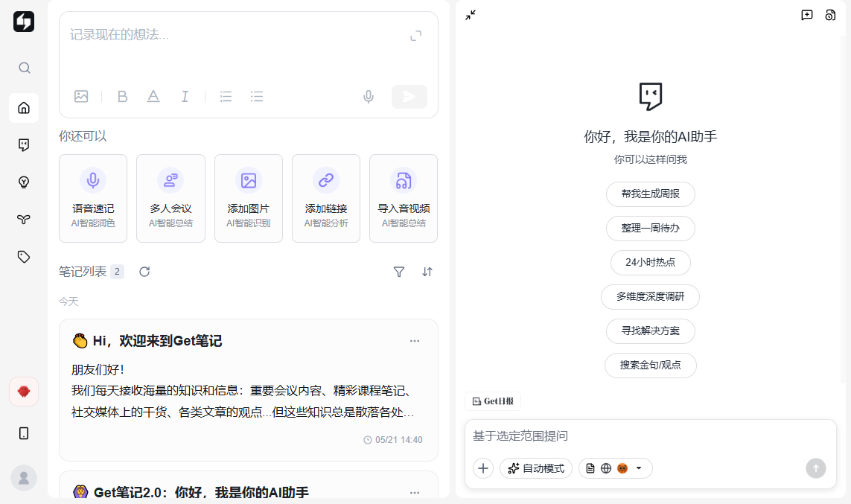Choose text color formatting
Screen dimensions: 851x504
(x=153, y=97)
